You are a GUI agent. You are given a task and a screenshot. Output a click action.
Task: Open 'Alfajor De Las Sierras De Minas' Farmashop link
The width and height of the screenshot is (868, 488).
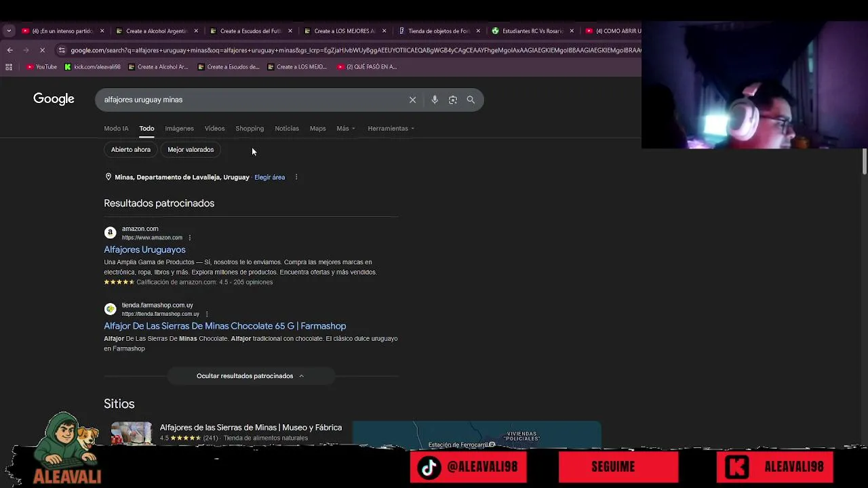pyautogui.click(x=225, y=326)
